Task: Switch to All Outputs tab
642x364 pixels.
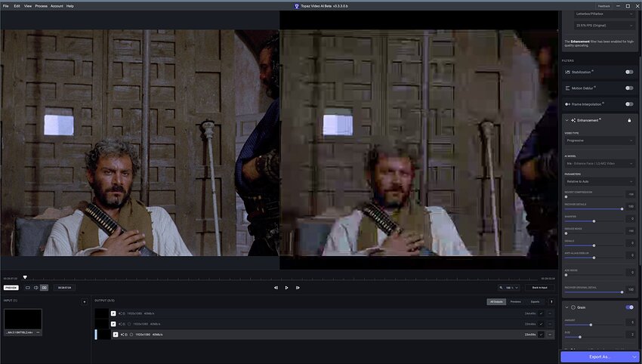Action: click(496, 302)
